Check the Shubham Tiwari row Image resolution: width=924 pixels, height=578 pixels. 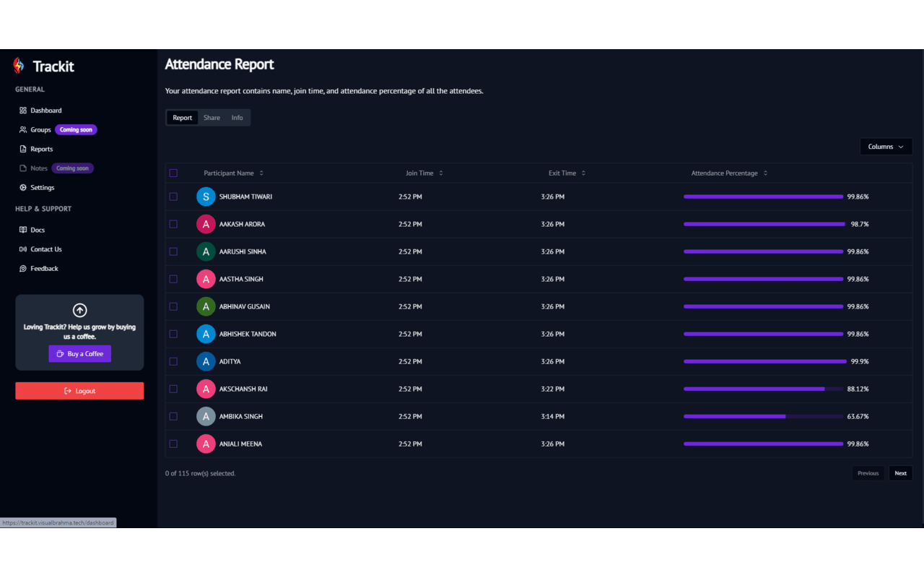pyautogui.click(x=173, y=197)
